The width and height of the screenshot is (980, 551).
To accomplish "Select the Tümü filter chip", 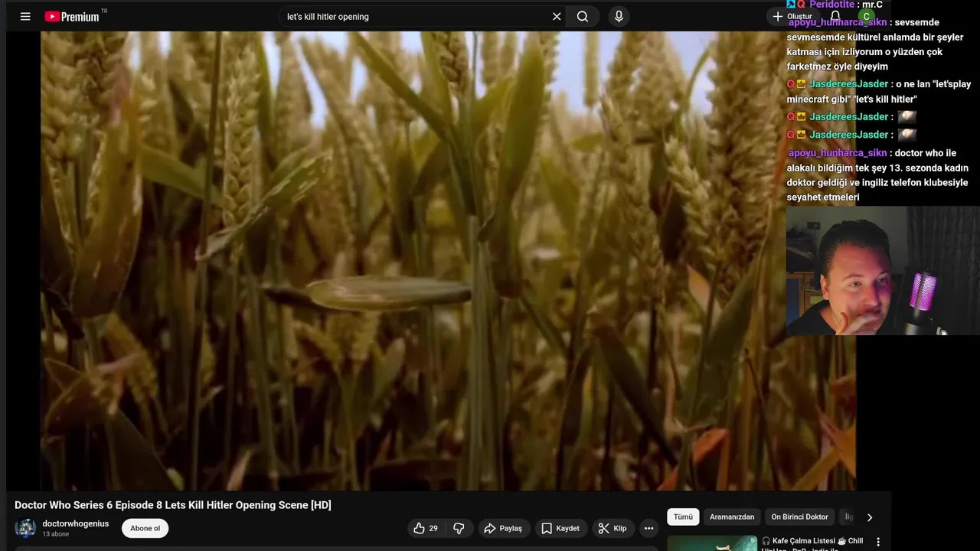I will tap(683, 517).
